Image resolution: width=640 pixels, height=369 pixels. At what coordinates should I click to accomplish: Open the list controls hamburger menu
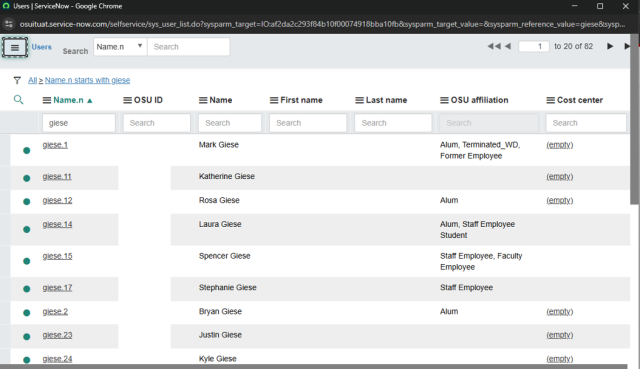15,48
